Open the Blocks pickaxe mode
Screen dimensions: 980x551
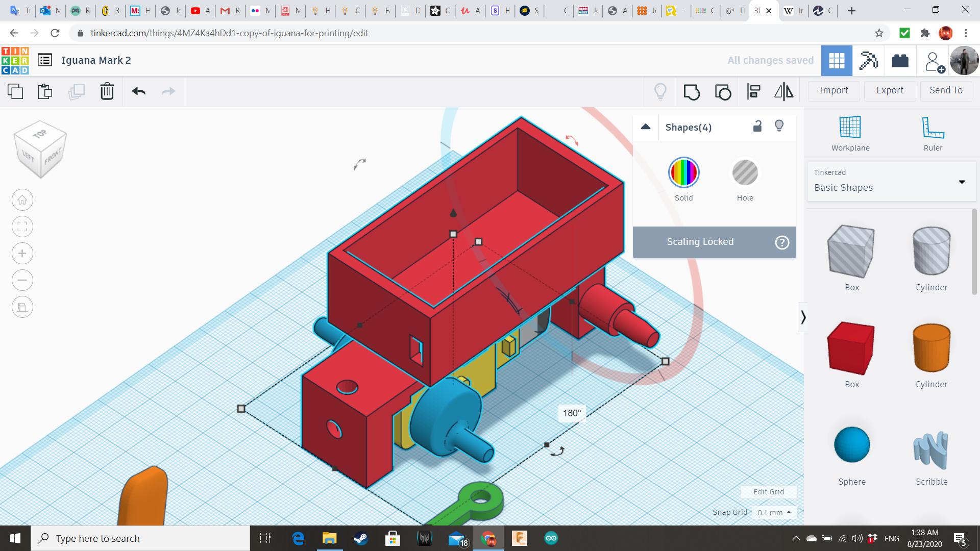pyautogui.click(x=868, y=61)
